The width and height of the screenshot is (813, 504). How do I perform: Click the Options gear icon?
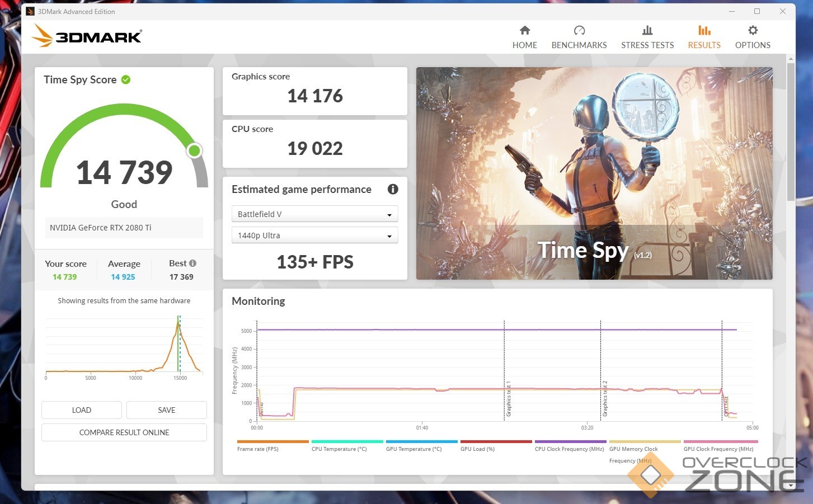753,31
